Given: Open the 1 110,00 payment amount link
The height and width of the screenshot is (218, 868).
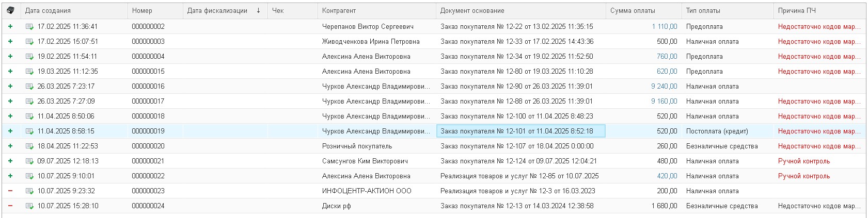Looking at the screenshot, I should [x=665, y=26].
